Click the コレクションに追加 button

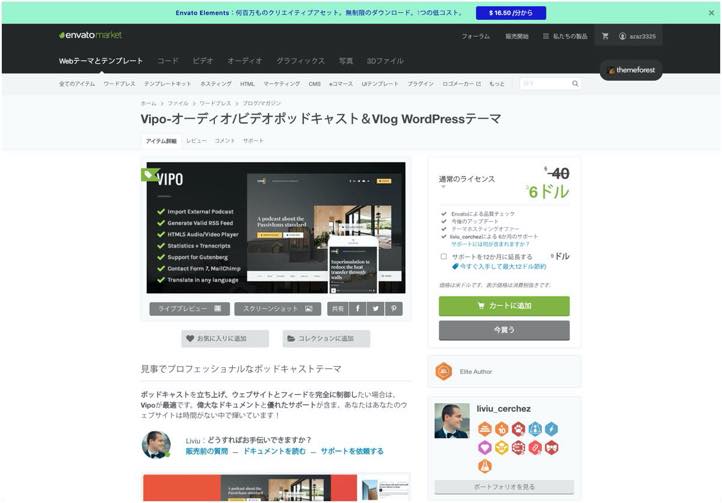click(x=326, y=339)
